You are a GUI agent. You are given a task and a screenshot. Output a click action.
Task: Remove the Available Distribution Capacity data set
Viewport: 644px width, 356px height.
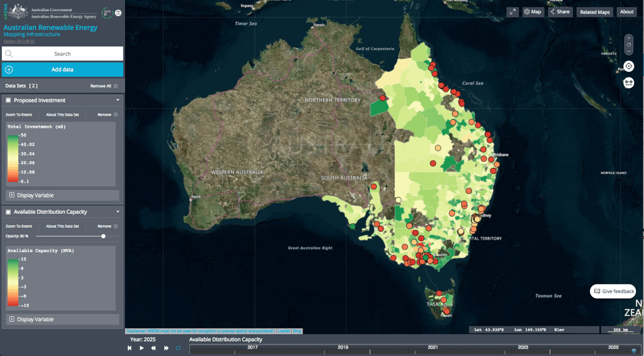point(108,226)
